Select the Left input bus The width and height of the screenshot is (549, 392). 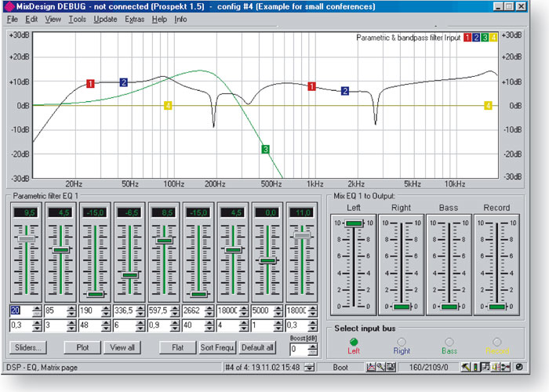click(x=354, y=342)
